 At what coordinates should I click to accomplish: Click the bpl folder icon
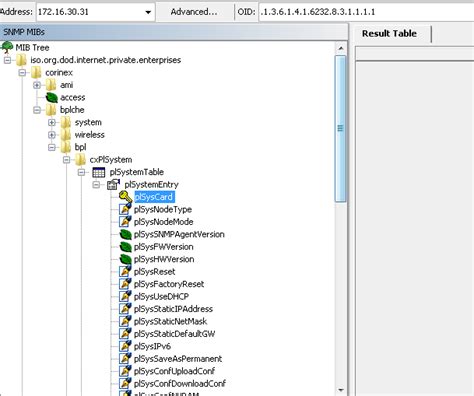tap(66, 147)
